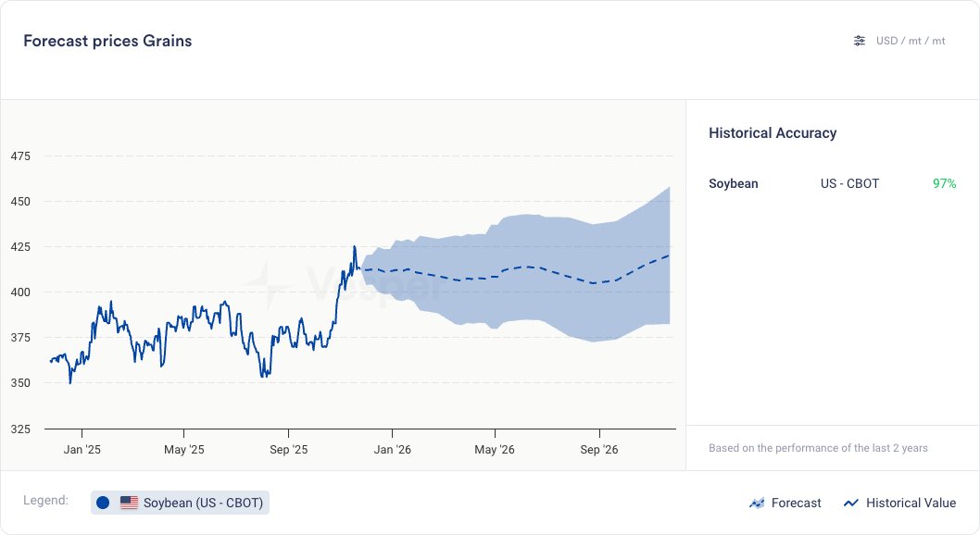Click the Historical Value line icon
This screenshot has height=535, width=980.
(x=851, y=503)
